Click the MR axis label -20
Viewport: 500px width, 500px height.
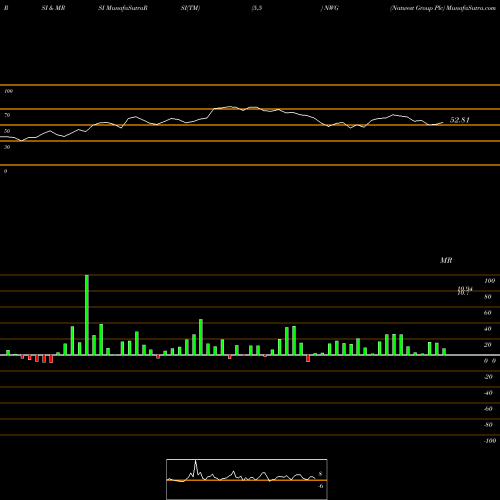click(488, 377)
